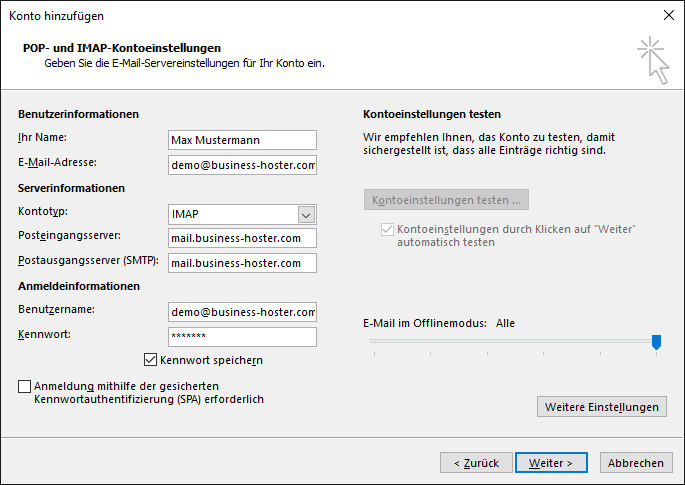
Task: Select the Postausgangsserver SMTP field
Action: tap(242, 263)
